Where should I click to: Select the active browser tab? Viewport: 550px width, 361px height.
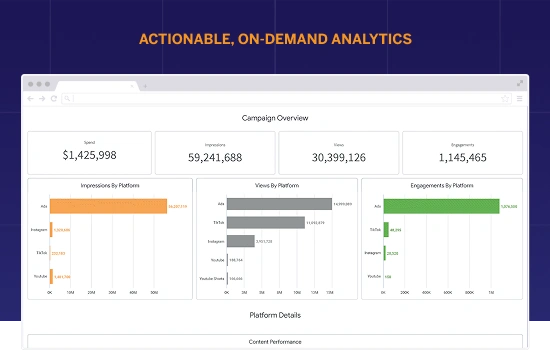pyautogui.click(x=97, y=86)
